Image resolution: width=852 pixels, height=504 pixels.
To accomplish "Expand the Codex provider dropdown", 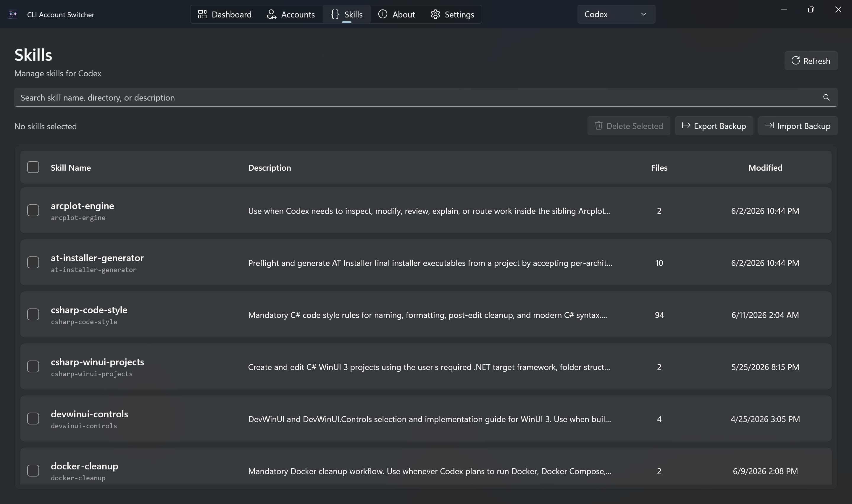I will (616, 14).
